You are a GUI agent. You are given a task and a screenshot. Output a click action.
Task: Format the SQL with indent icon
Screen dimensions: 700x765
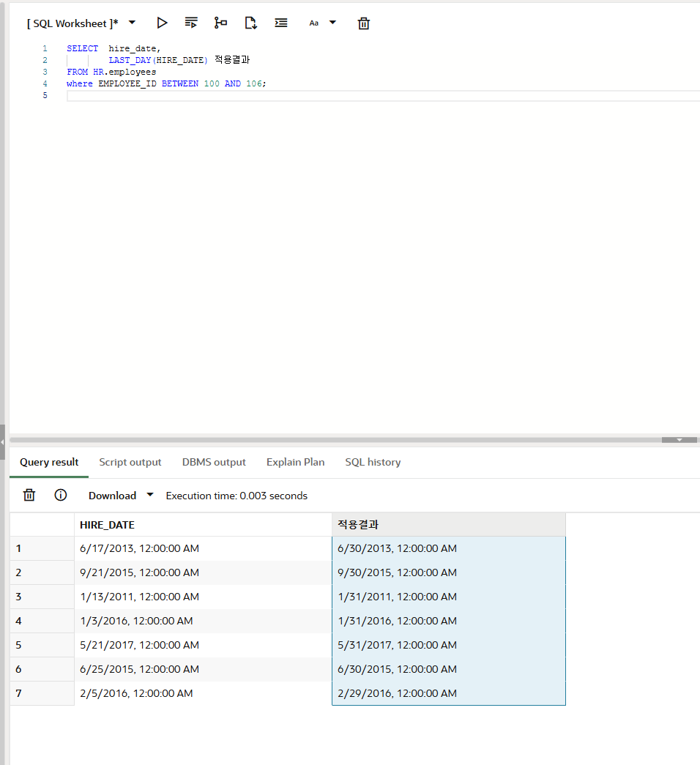pyautogui.click(x=280, y=23)
